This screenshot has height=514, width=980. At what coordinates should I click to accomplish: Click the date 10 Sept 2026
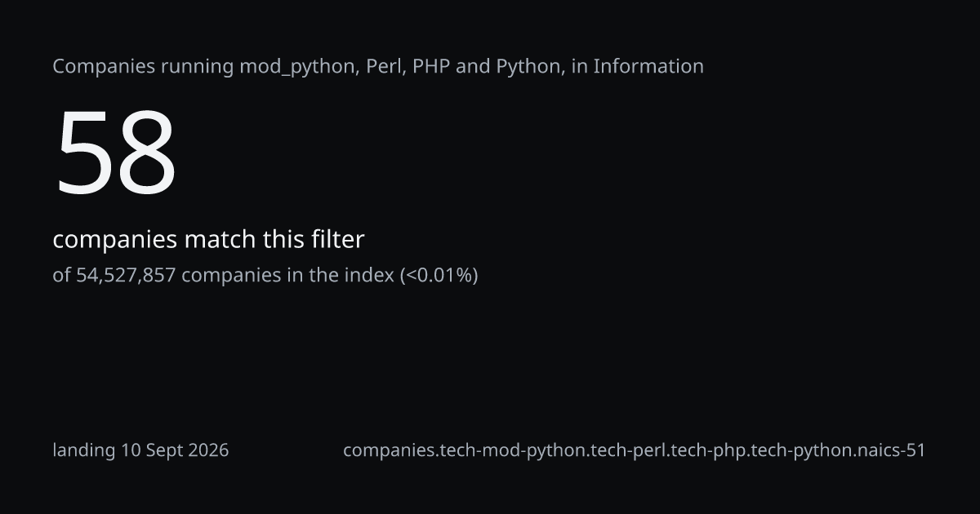pyautogui.click(x=176, y=450)
